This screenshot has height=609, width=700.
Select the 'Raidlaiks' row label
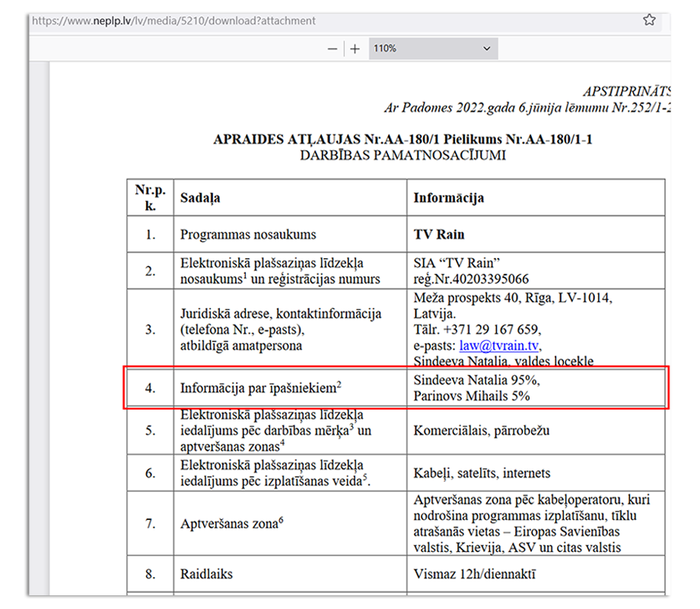[x=206, y=574]
